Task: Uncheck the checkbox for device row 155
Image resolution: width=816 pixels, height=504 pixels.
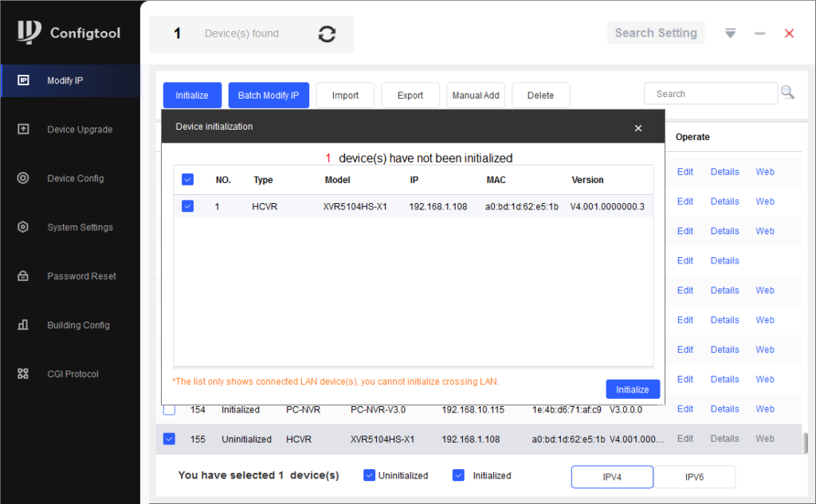Action: click(x=169, y=439)
